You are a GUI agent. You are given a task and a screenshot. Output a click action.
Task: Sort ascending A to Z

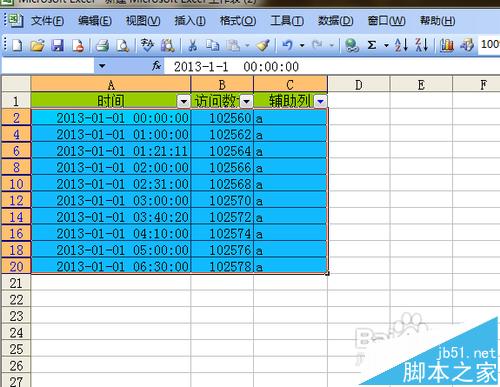tap(401, 45)
